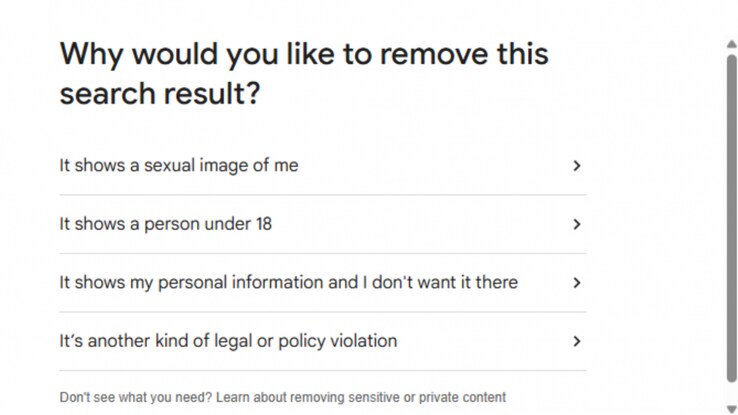This screenshot has width=738, height=415.
Task: Choose 'It shows a person under 18'
Action: coord(165,224)
